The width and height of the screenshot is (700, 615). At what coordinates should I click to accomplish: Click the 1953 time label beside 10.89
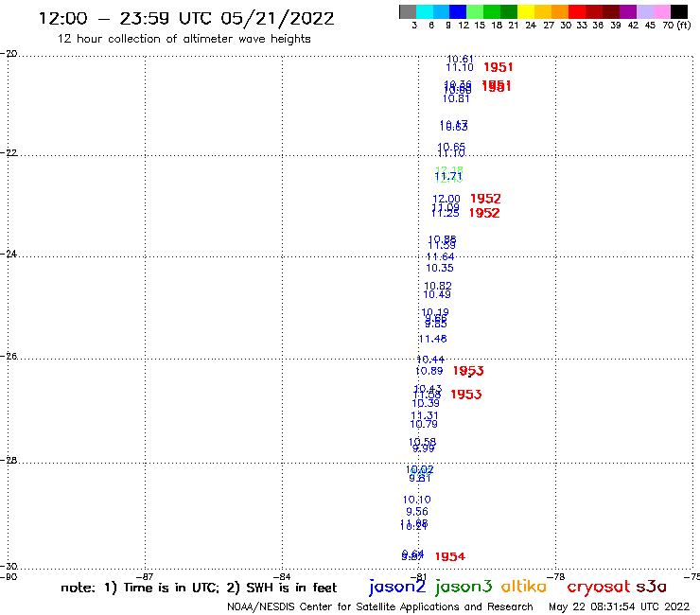tap(468, 371)
